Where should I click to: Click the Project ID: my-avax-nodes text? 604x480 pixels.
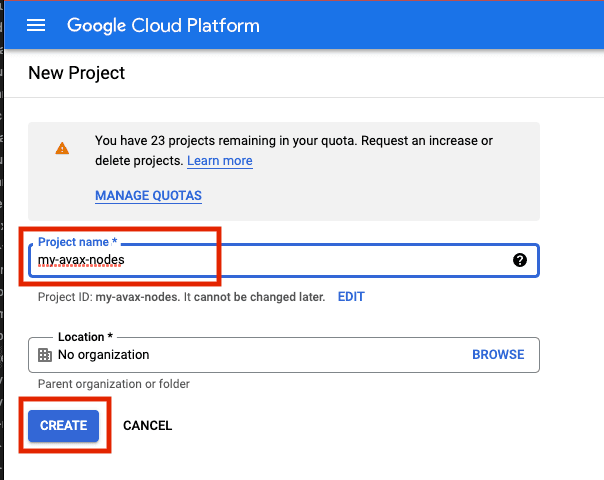tap(110, 297)
